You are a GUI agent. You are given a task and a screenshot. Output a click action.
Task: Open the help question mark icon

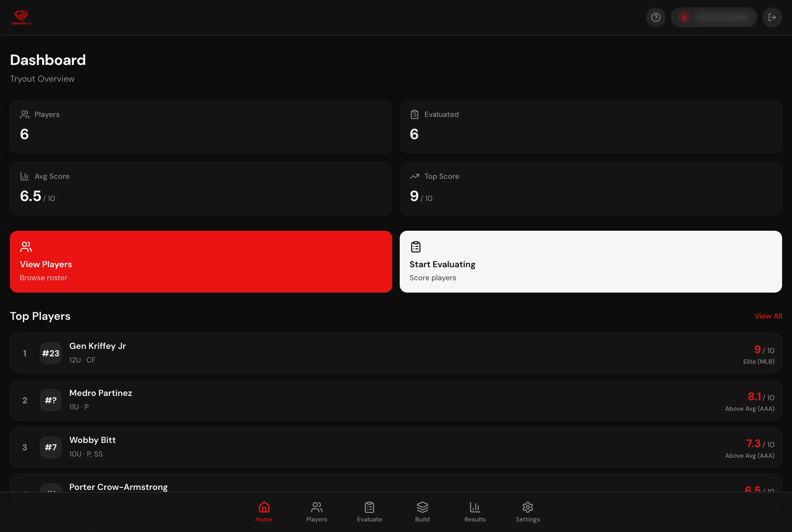click(656, 17)
